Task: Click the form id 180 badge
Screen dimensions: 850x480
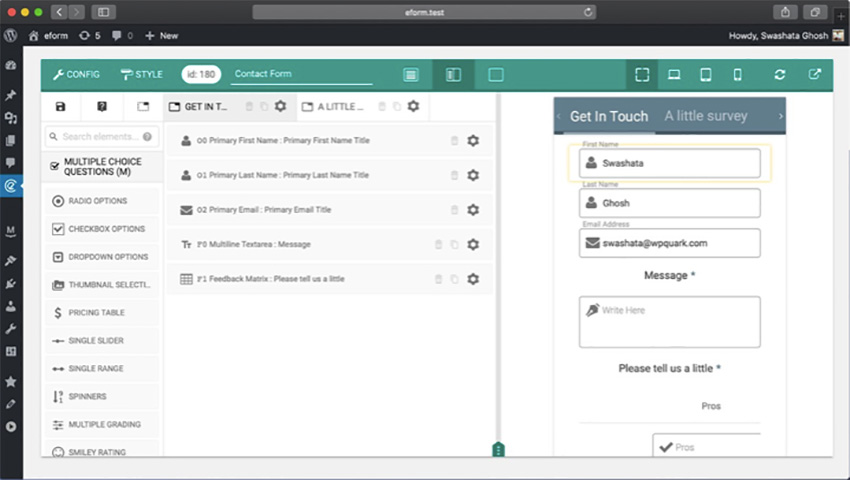Action: 201,74
